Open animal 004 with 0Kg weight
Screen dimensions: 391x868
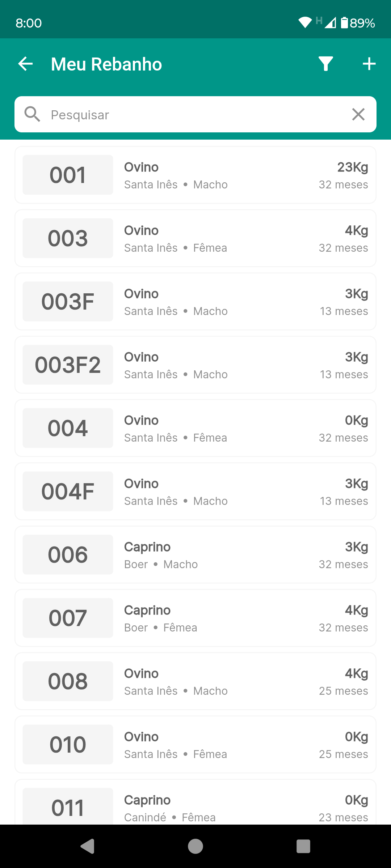coord(195,428)
